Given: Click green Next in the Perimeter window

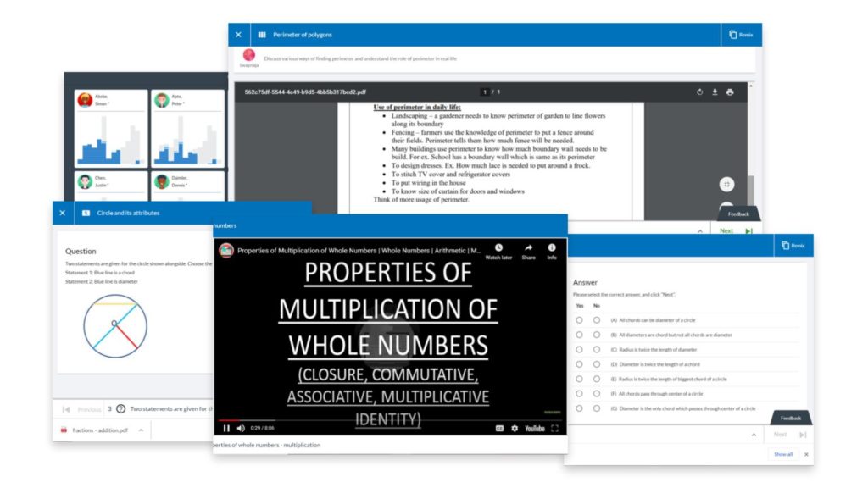Looking at the screenshot, I should click(726, 230).
